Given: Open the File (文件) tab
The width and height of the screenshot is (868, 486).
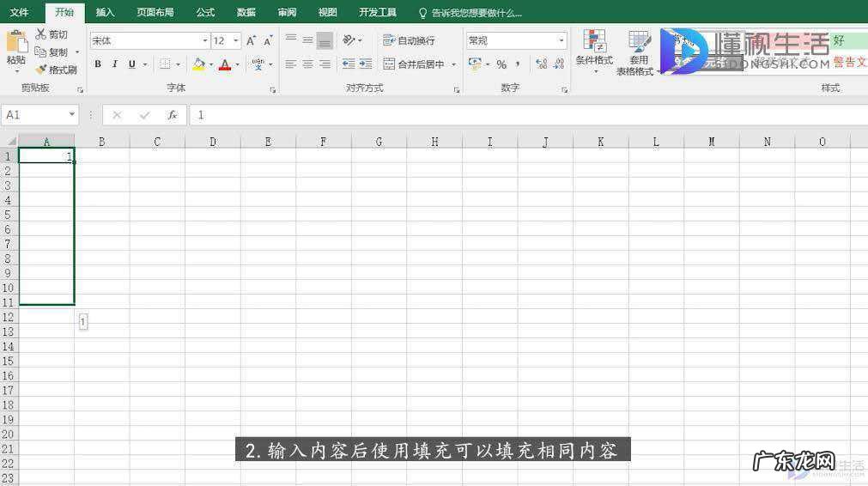Looking at the screenshot, I should 20,12.
